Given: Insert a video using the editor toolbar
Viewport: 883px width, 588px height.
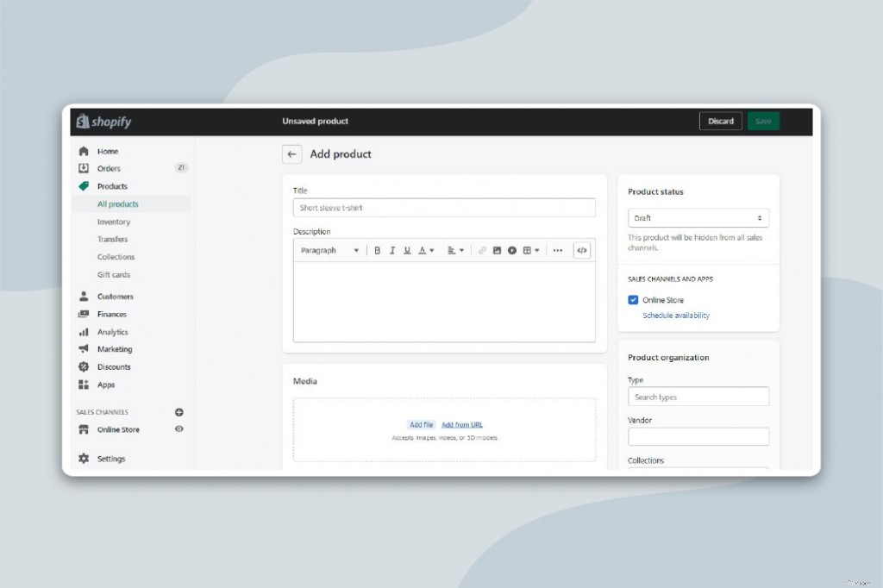Looking at the screenshot, I should point(510,250).
